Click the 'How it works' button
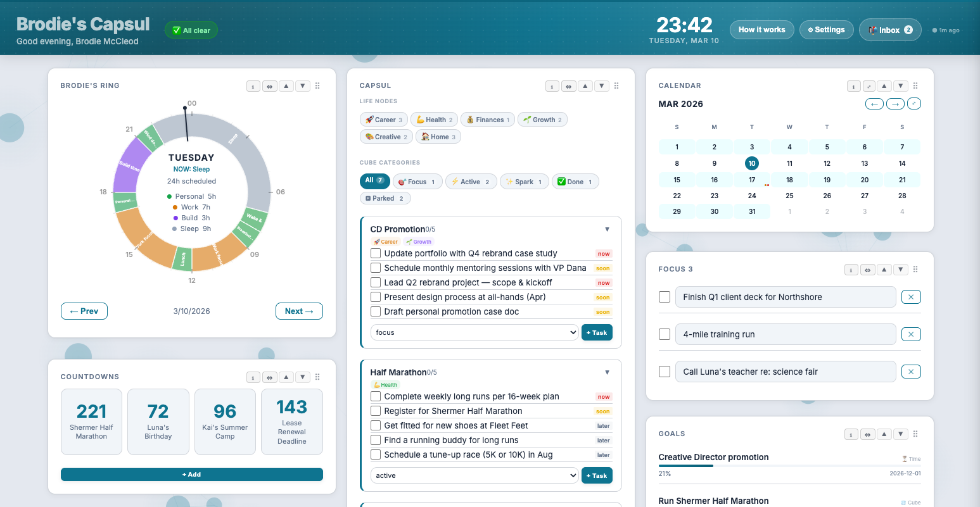Image resolution: width=980 pixels, height=507 pixels. point(761,30)
